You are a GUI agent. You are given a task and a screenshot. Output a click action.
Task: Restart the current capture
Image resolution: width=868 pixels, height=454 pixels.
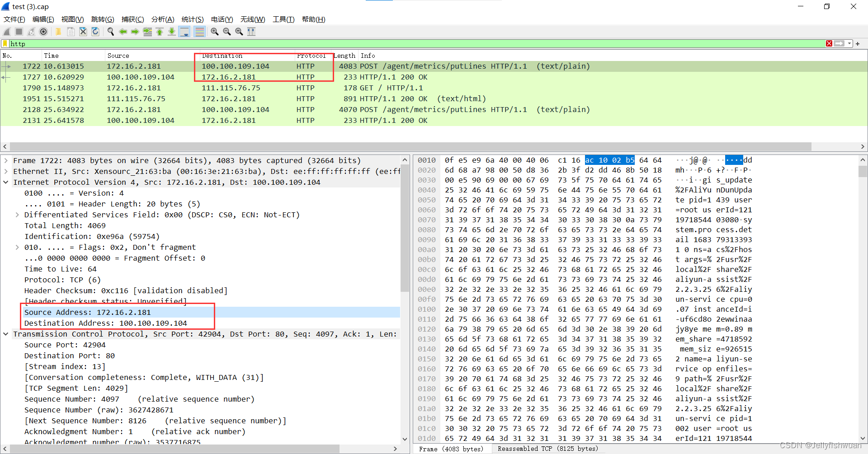31,32
